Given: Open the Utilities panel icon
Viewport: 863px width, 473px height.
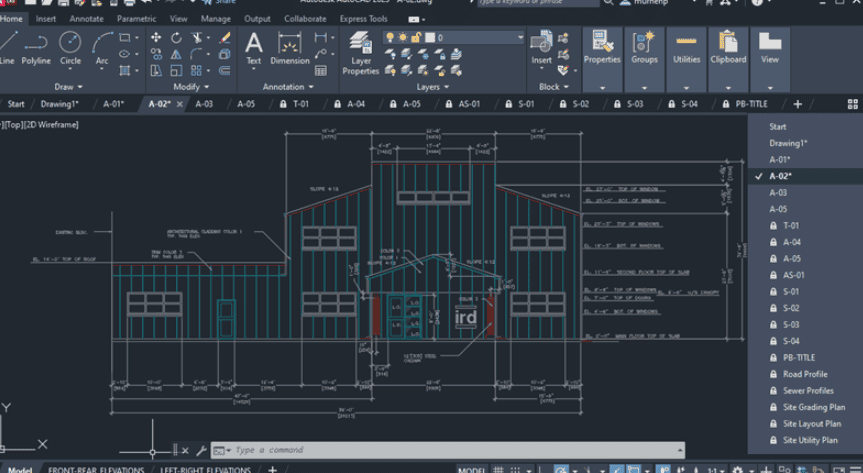Looking at the screenshot, I should click(686, 46).
